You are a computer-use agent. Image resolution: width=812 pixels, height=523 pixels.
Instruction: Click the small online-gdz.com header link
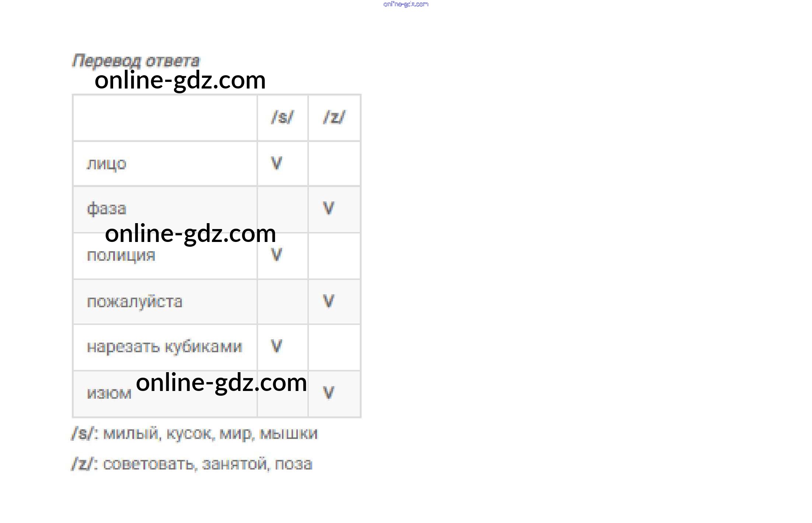click(406, 4)
